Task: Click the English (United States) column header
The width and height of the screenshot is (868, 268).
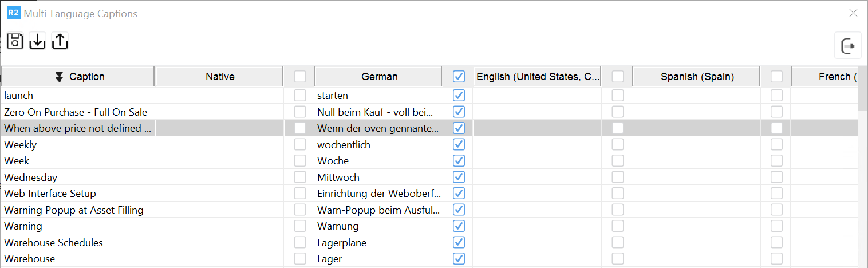Action: [x=537, y=76]
